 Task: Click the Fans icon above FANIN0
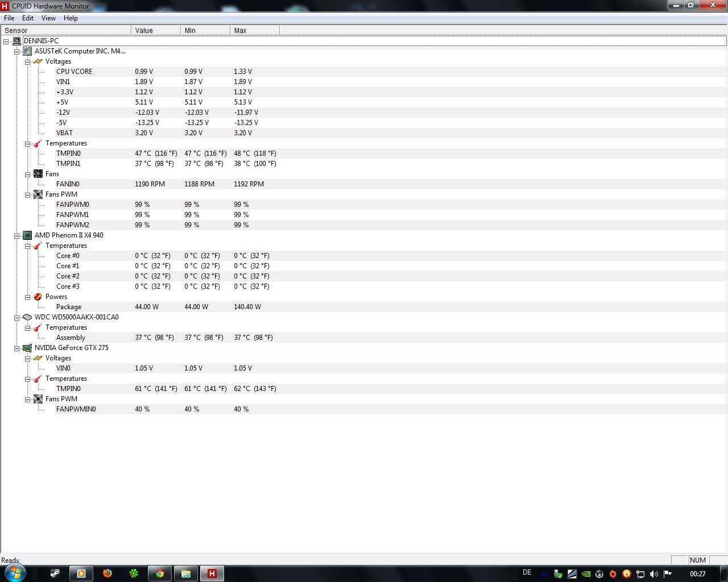(38, 174)
